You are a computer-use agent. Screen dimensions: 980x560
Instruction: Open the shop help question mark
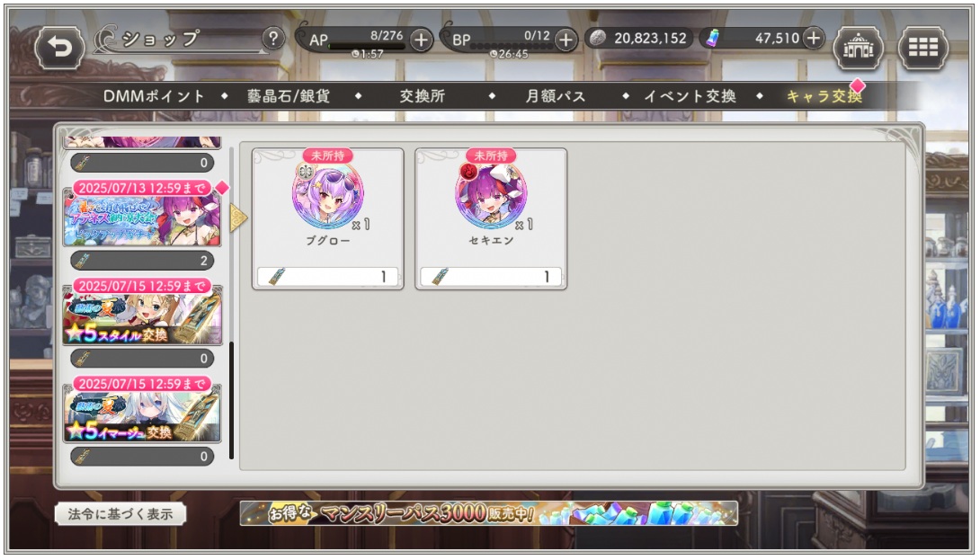(x=272, y=39)
